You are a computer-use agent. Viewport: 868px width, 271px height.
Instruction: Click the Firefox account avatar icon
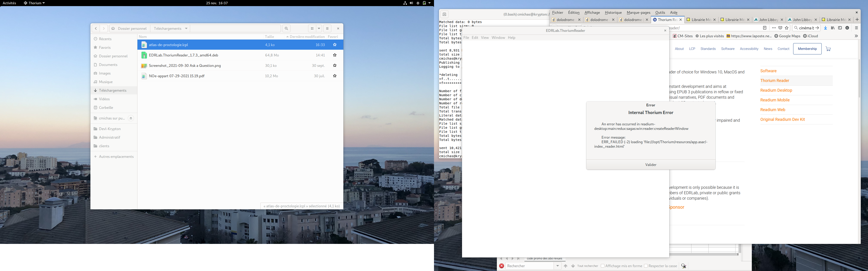(x=848, y=28)
